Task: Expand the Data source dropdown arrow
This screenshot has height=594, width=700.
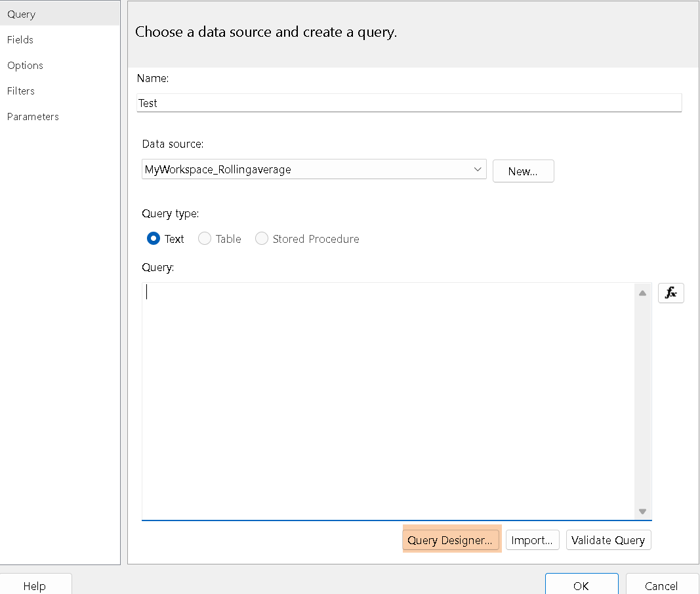Action: tap(477, 169)
